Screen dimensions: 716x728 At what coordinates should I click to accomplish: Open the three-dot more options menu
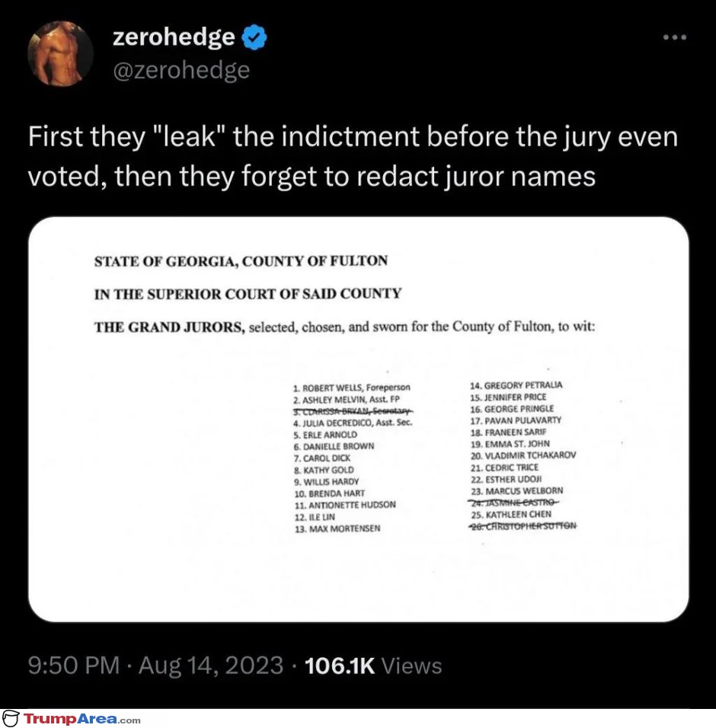pos(675,37)
